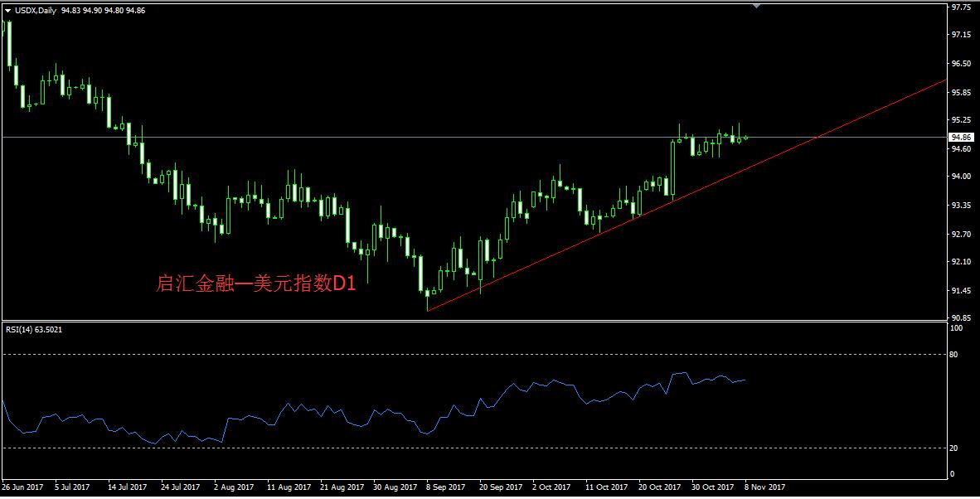Click the OHLC values 94.83 94.90 94.80 94.86

(x=103, y=11)
